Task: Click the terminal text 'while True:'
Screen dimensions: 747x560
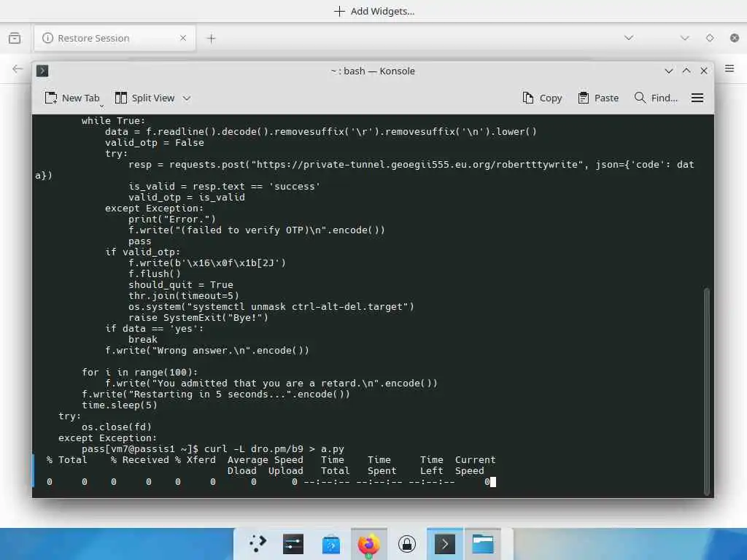Action: point(113,121)
